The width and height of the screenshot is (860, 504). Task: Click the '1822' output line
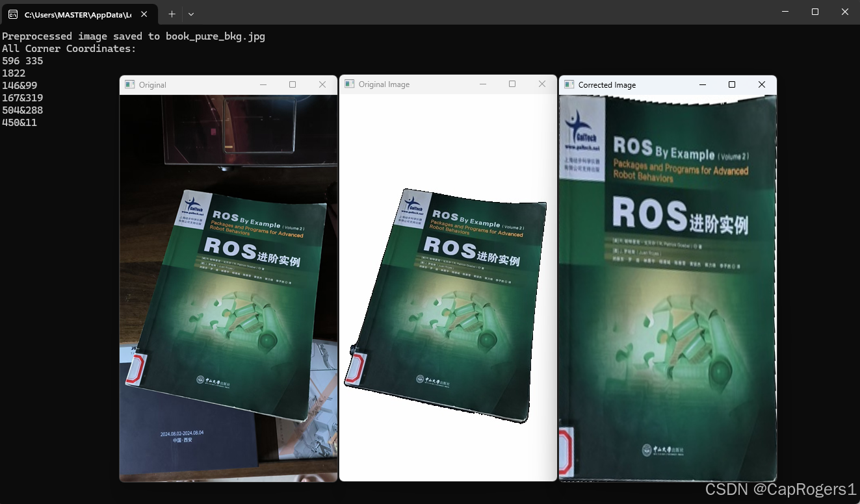(x=14, y=73)
